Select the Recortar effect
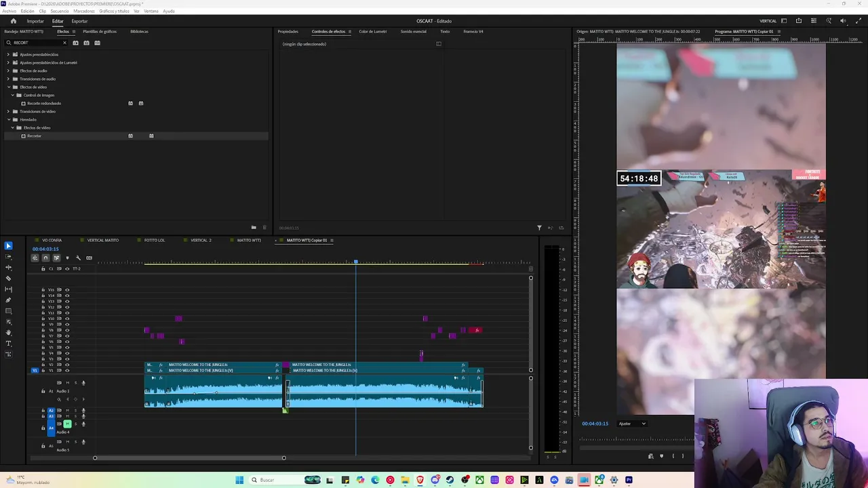Image resolution: width=868 pixels, height=488 pixels. [35, 136]
